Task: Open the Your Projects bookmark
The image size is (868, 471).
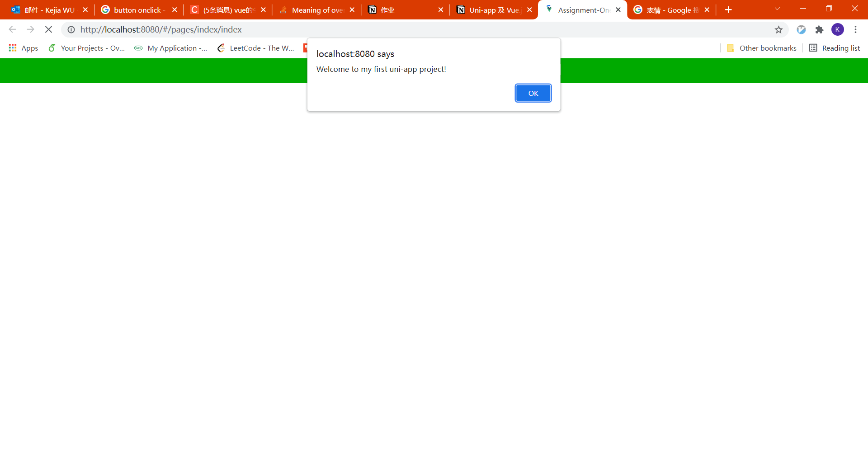Action: point(87,48)
